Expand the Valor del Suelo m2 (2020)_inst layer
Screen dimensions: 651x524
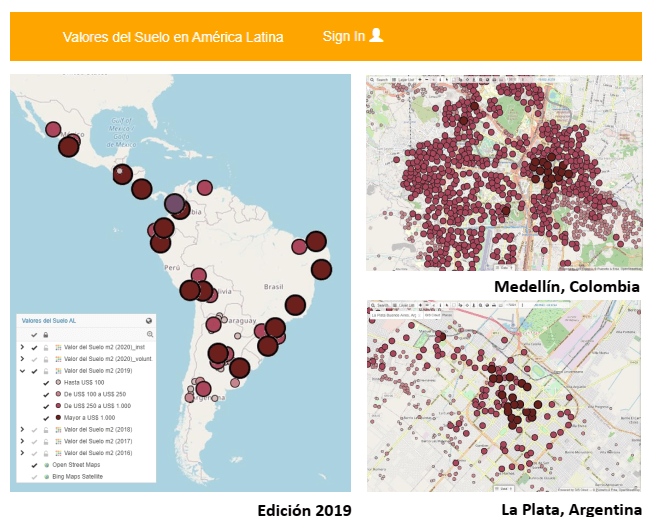[22, 346]
